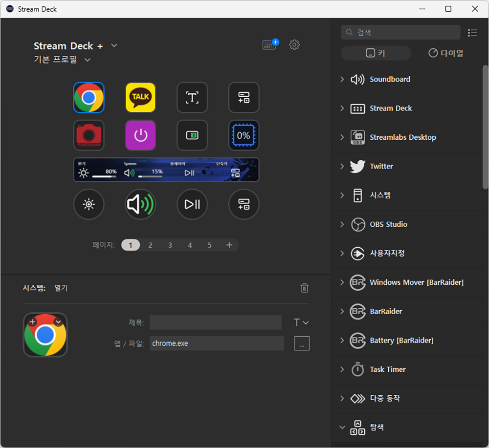
Task: Delete the action with trash icon
Action: point(305,288)
